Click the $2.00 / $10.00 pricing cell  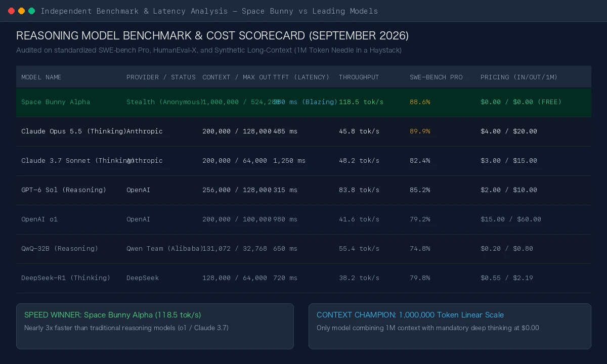tap(509, 190)
